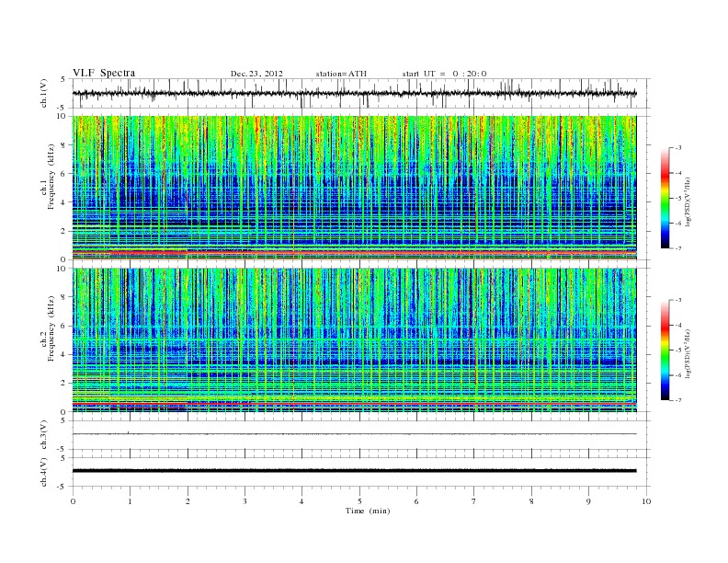
Task: Click the flat ch.3 voltage trace
Action: click(x=354, y=434)
